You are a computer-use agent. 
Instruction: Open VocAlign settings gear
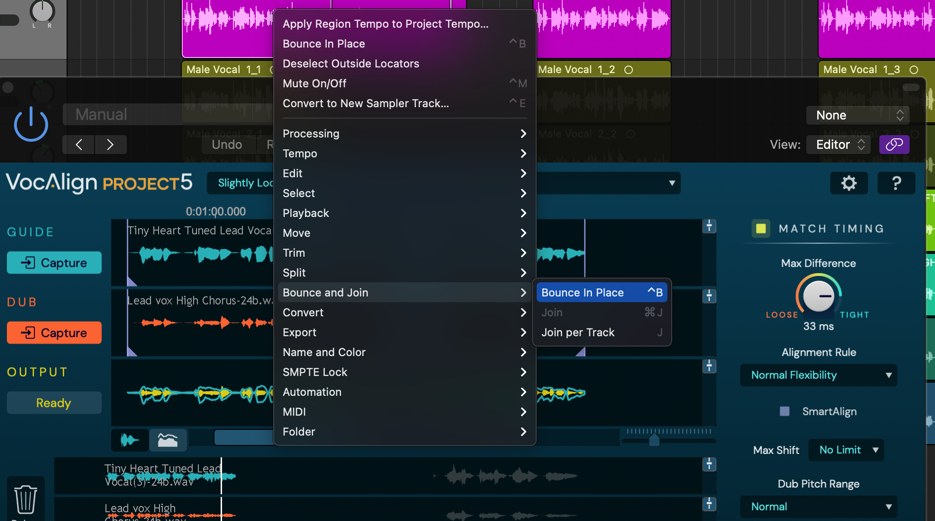coord(848,183)
